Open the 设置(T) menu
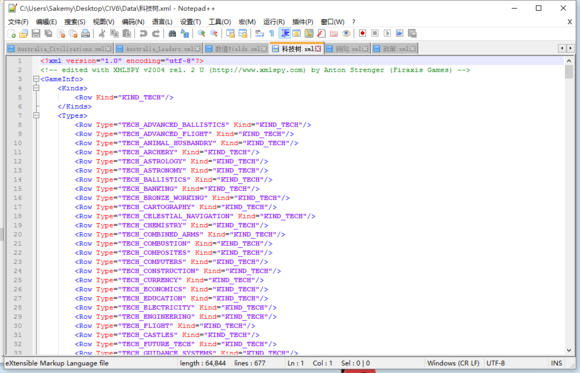The image size is (580, 373). 190,22
